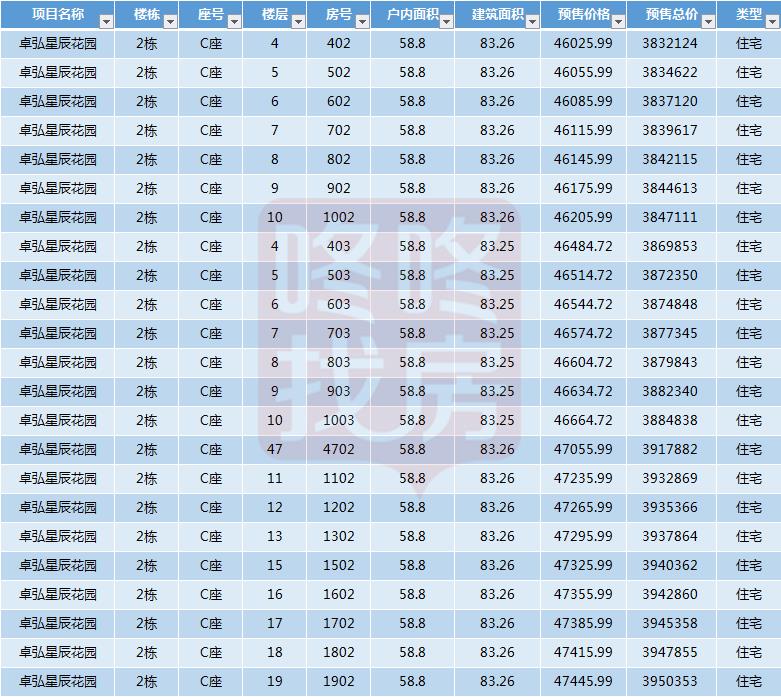Select total price cell 3874848
The width and height of the screenshot is (781, 697).
pos(670,304)
